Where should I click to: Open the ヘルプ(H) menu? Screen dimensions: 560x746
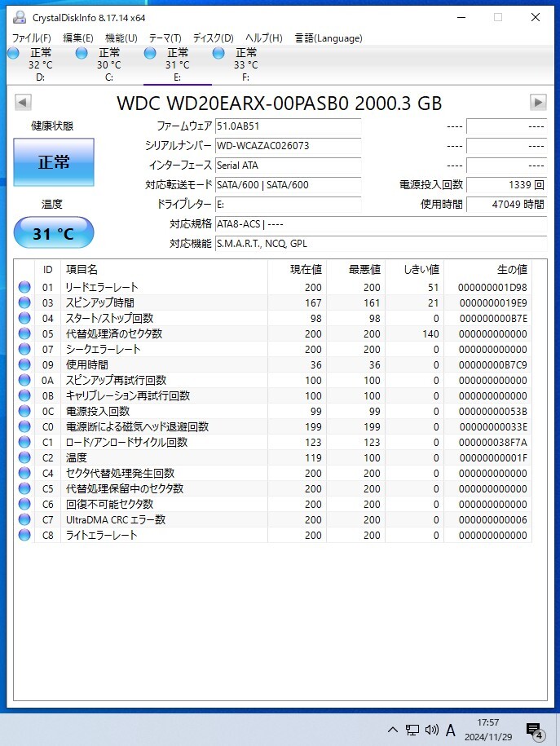click(263, 38)
